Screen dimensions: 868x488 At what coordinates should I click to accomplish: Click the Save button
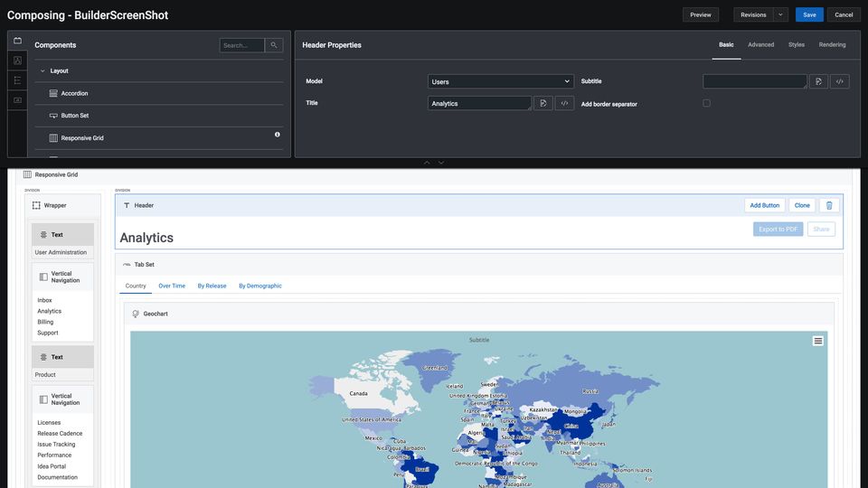click(809, 14)
